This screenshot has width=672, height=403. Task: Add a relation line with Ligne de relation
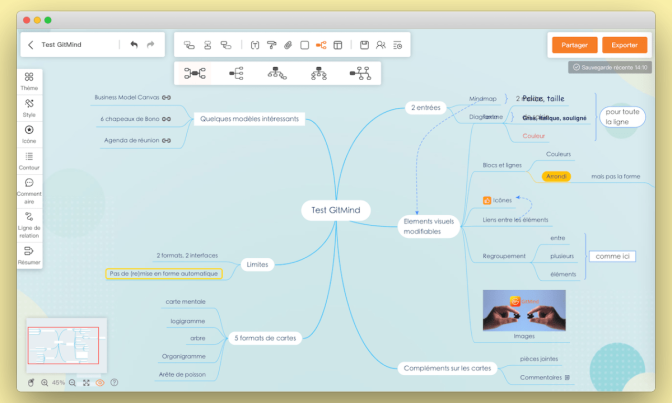(x=29, y=221)
